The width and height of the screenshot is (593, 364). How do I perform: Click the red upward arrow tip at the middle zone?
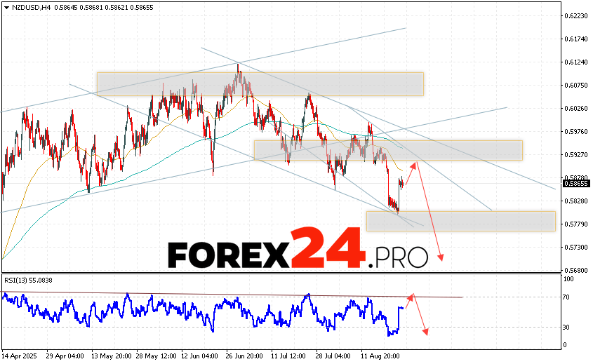[x=415, y=163]
